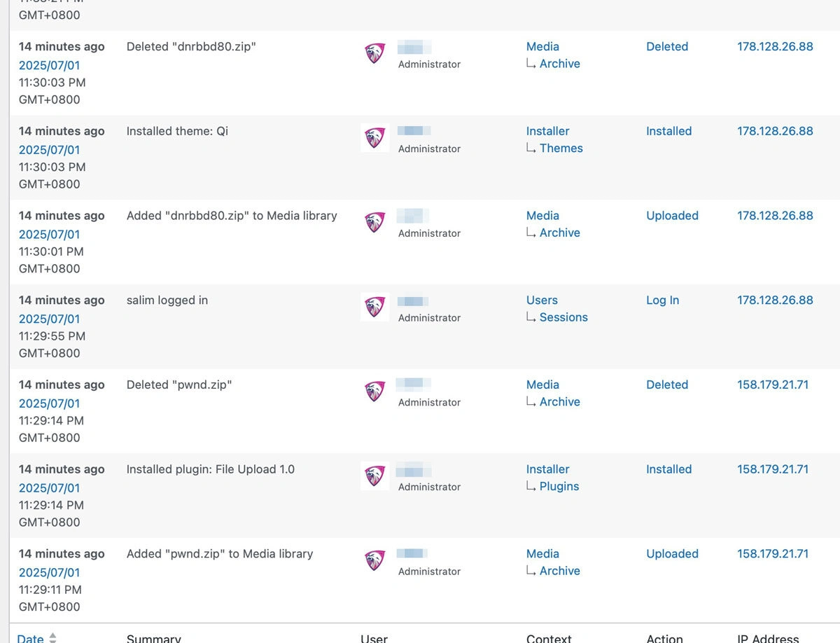840x643 pixels.
Task: Click the 11:30:01 PM timestamp text
Action: [51, 251]
